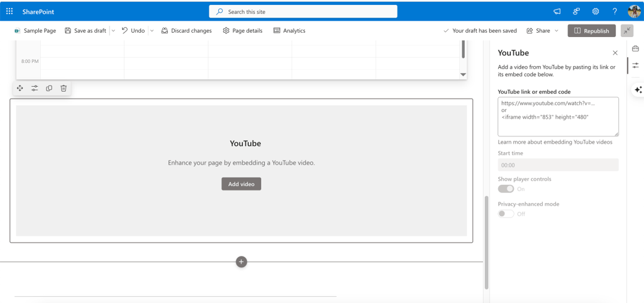The height and width of the screenshot is (303, 644).
Task: Expand the Undo dropdown arrow
Action: point(151,31)
